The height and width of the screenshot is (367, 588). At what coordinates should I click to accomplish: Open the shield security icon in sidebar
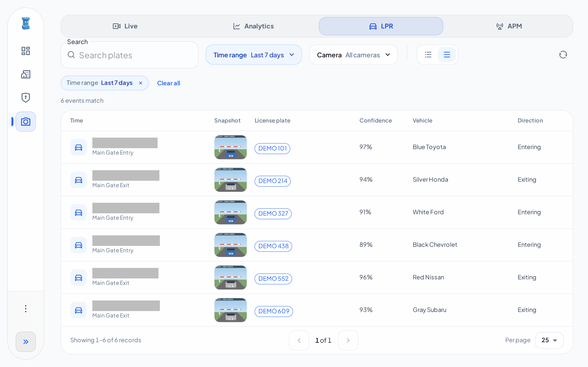tap(25, 97)
